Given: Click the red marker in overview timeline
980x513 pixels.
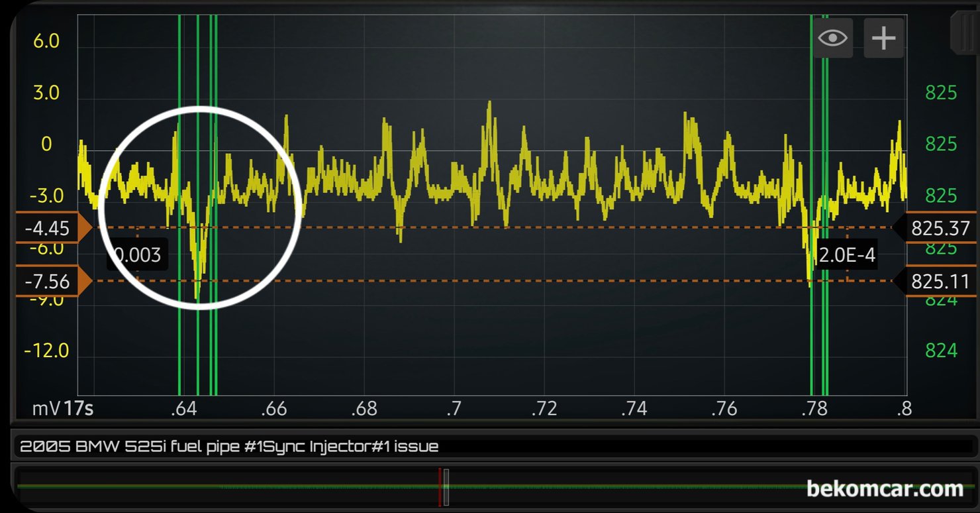Looking at the screenshot, I should [440, 487].
